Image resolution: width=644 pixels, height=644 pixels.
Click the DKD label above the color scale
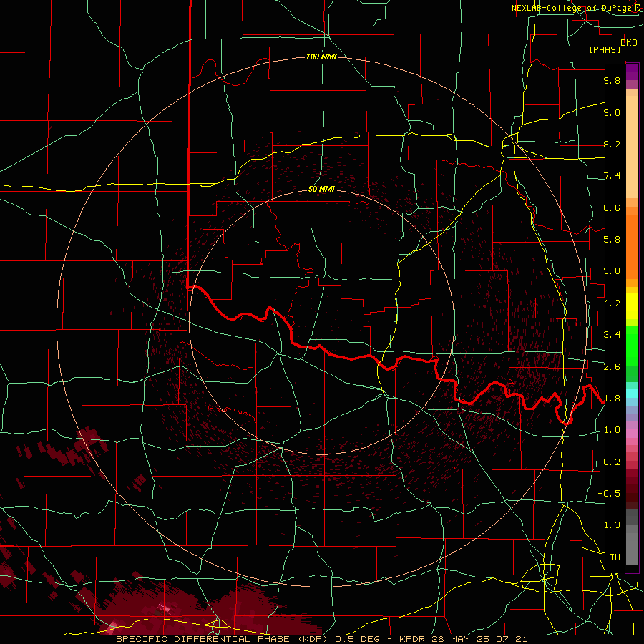(628, 43)
